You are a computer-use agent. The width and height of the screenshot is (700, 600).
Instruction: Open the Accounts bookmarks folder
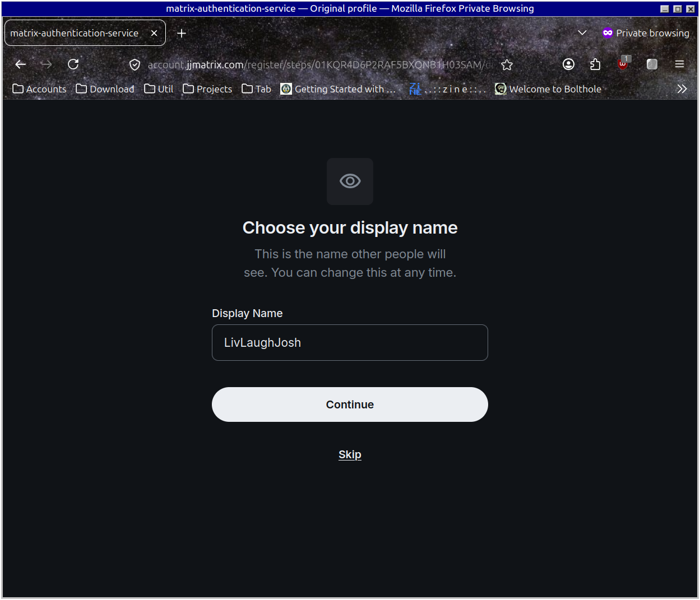[x=39, y=89]
